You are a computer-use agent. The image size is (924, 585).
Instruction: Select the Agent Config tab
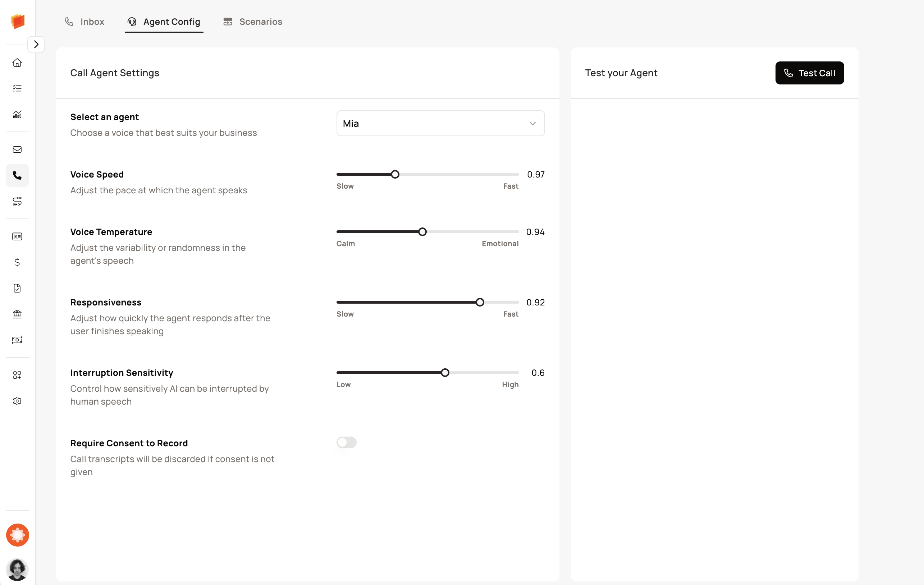[164, 22]
